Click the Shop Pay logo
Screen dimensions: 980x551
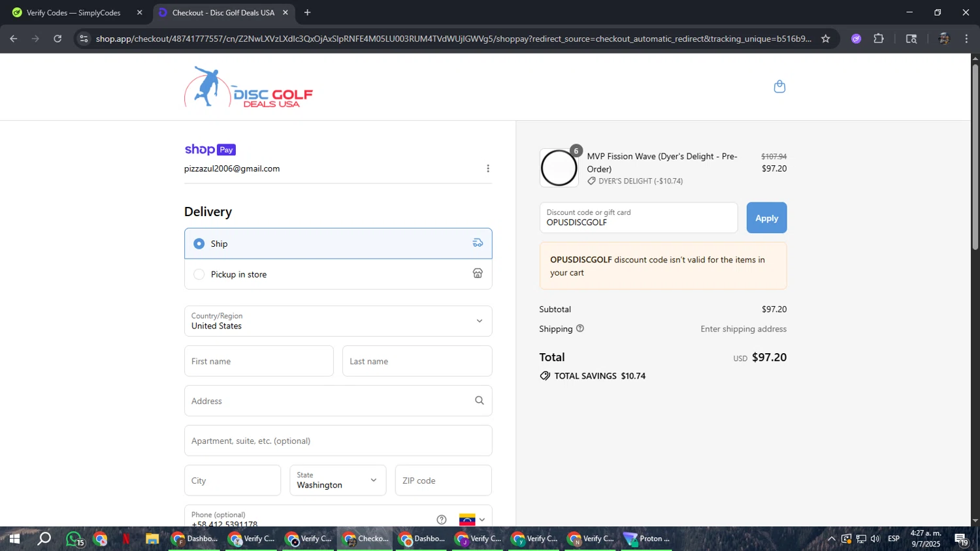(x=210, y=150)
